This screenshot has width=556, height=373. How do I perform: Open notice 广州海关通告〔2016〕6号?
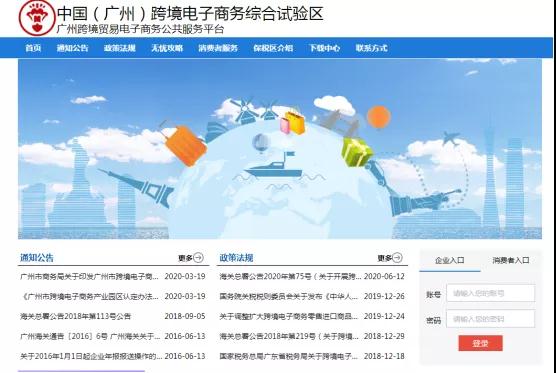pos(90,336)
